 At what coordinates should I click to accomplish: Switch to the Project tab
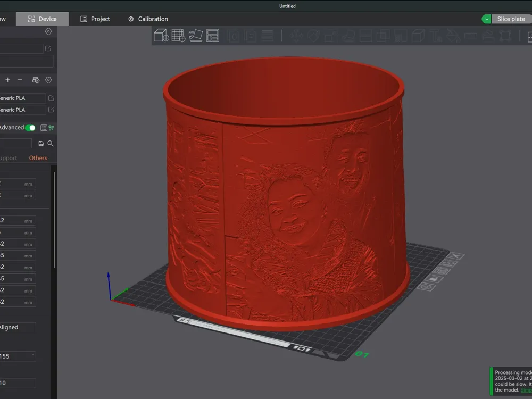click(x=95, y=19)
